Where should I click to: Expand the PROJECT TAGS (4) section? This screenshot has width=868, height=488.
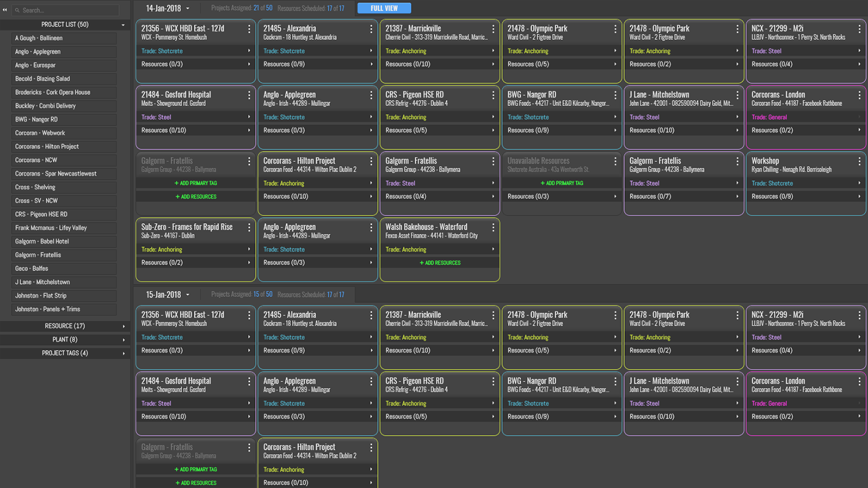pos(124,354)
